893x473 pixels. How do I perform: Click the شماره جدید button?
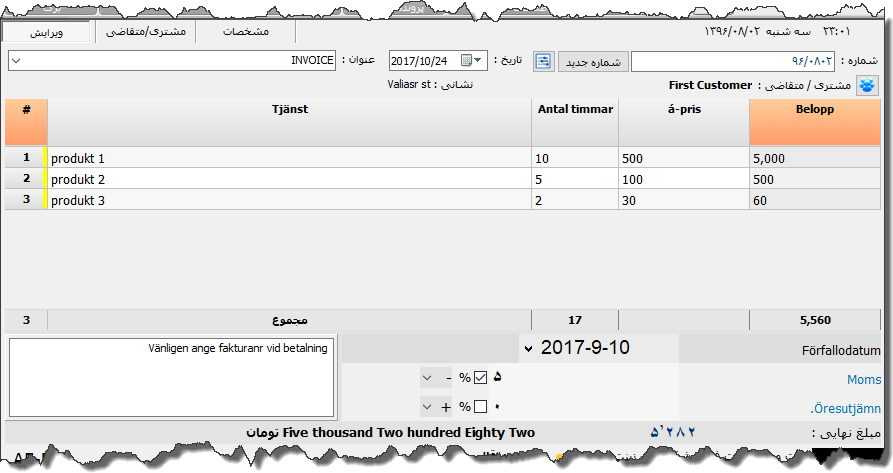[x=593, y=61]
